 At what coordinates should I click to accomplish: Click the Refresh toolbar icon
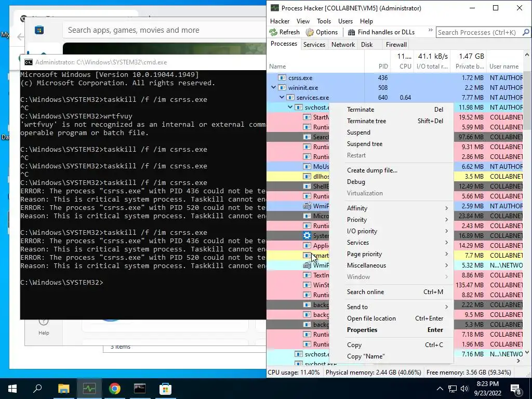(x=273, y=32)
